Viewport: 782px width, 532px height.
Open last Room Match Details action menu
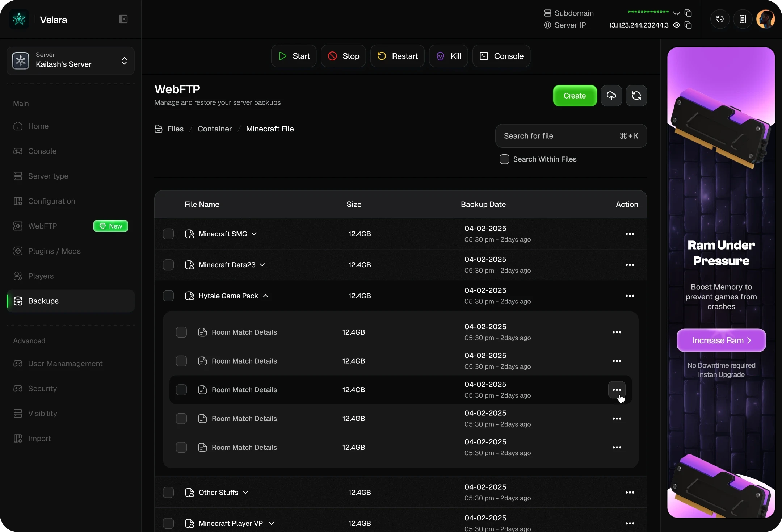tap(617, 447)
